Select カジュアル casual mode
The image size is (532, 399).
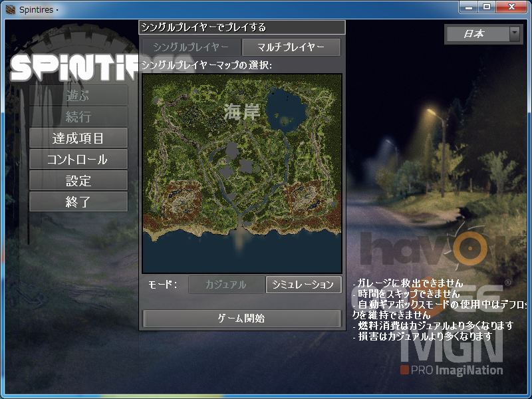[x=226, y=285]
